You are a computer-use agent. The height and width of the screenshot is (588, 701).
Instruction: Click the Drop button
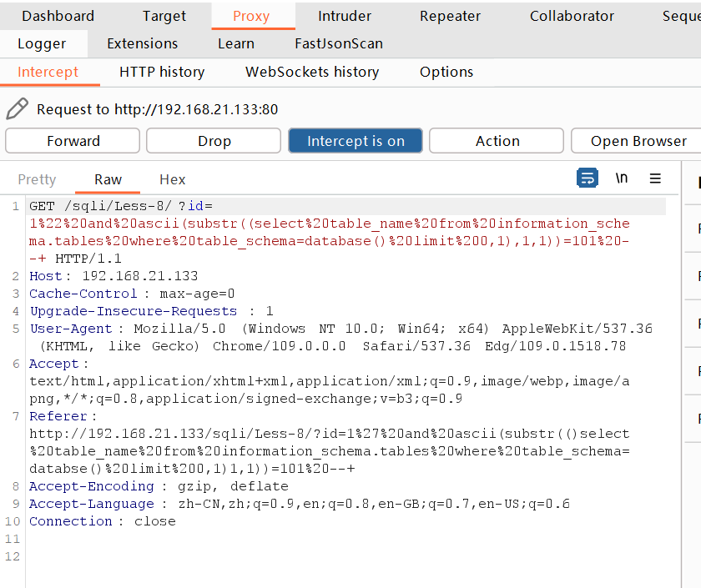pyautogui.click(x=214, y=141)
